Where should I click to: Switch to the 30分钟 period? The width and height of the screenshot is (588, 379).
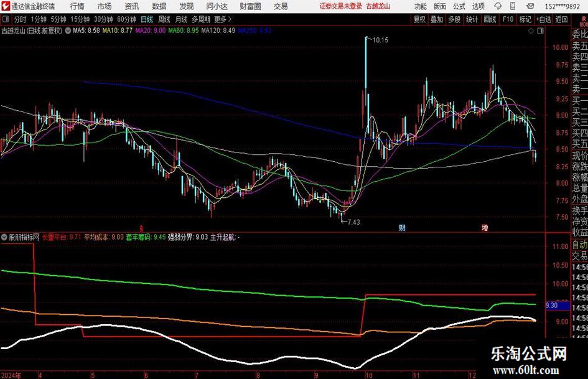click(103, 19)
